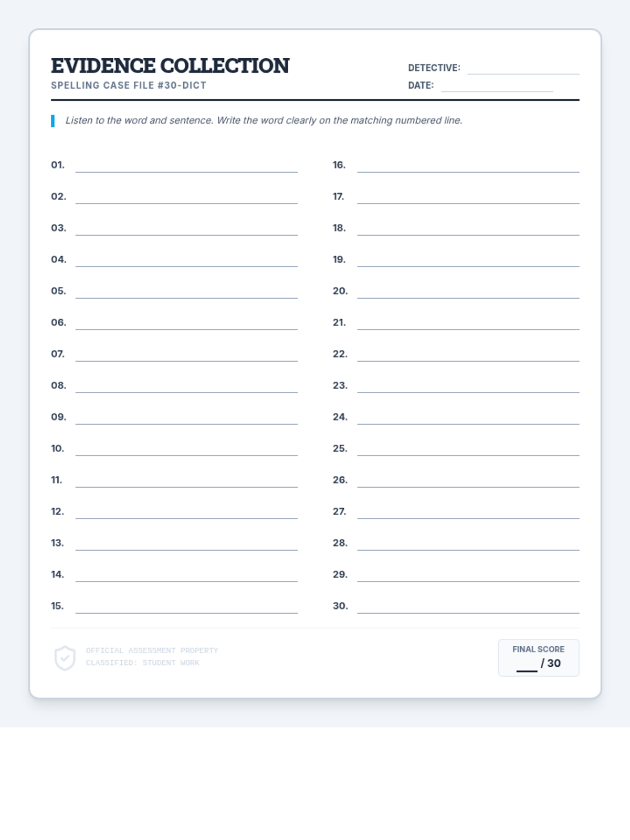Screen dimensions: 630x840
Task: Click the shield checkmark icon in footer
Action: (65, 658)
